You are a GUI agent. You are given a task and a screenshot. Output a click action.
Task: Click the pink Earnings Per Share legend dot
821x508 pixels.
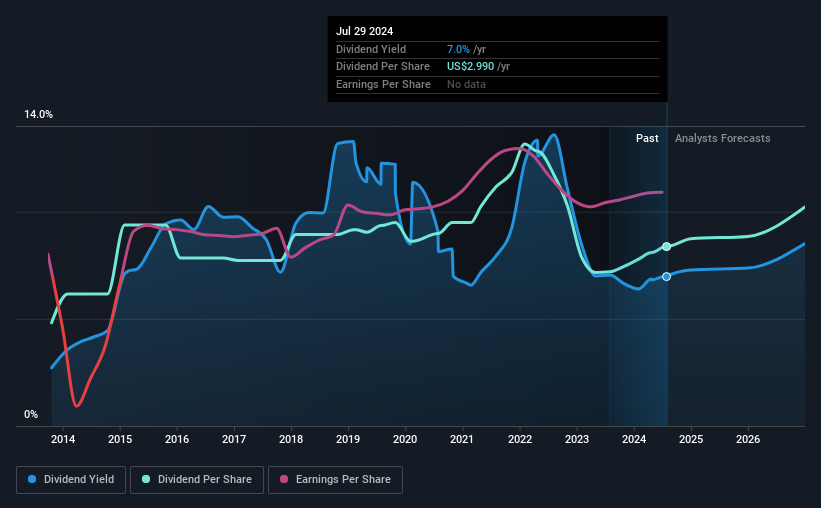(284, 479)
